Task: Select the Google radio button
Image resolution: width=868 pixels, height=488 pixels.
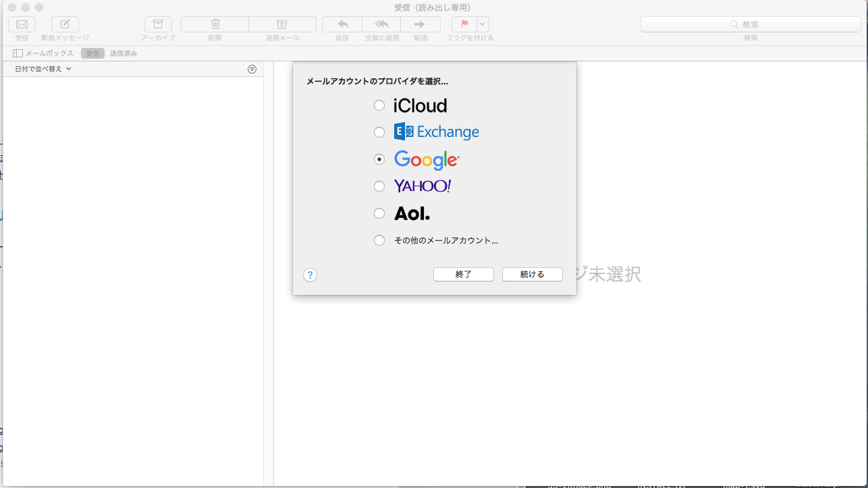Action: point(379,159)
